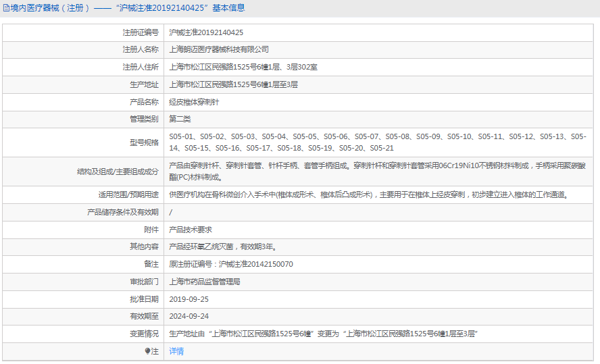600x364 pixels.
Task: Click the bulb icon next to 注
Action: 148,351
